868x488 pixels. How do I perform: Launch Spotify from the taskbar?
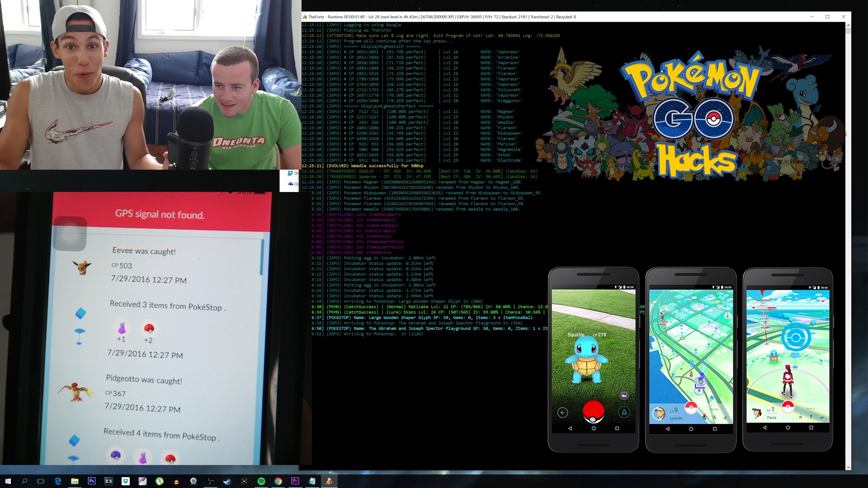point(261,481)
